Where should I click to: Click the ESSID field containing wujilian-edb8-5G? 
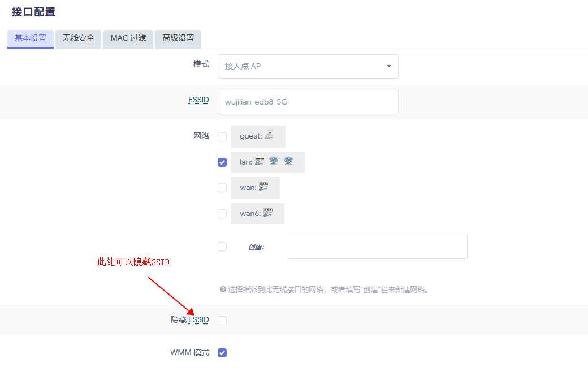click(x=308, y=102)
